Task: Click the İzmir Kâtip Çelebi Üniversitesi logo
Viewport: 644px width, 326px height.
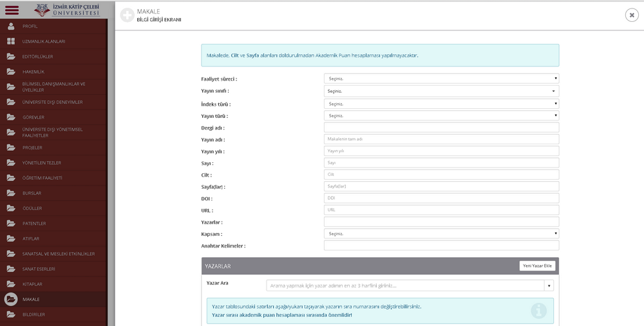Action: [67, 10]
